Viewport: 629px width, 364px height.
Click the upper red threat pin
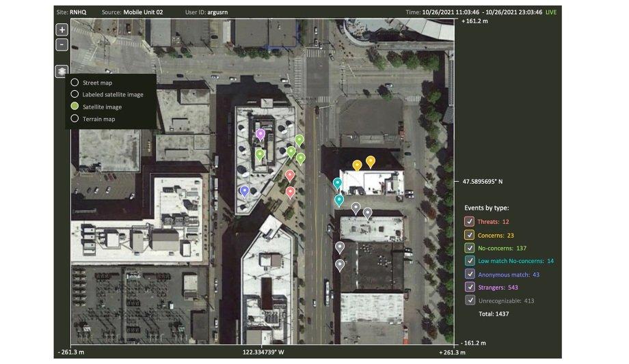point(290,176)
